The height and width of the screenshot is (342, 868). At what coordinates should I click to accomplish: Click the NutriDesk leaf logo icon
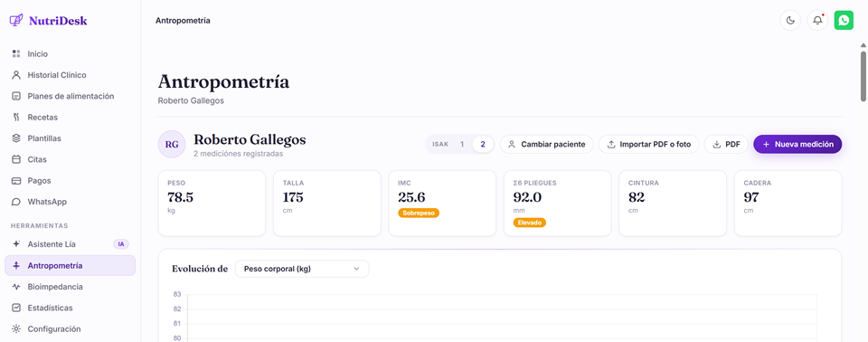(x=16, y=21)
